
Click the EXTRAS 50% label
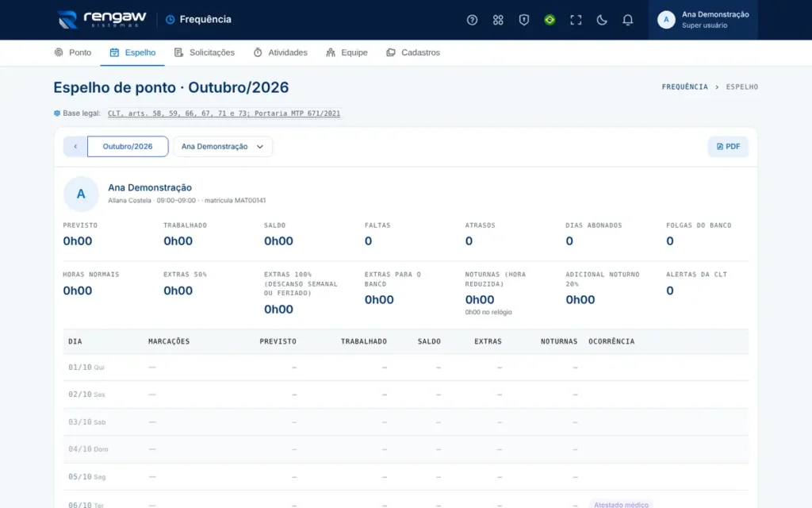[x=185, y=275]
